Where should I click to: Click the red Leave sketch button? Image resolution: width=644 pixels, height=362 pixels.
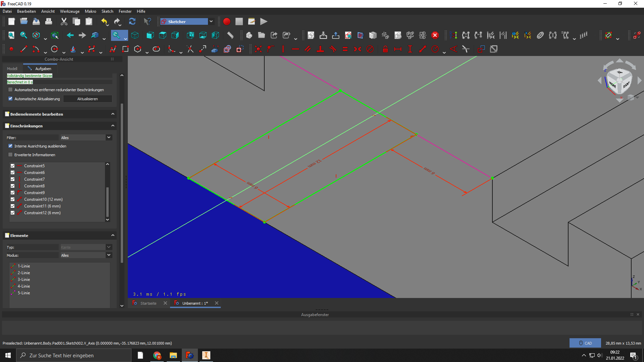click(x=435, y=35)
